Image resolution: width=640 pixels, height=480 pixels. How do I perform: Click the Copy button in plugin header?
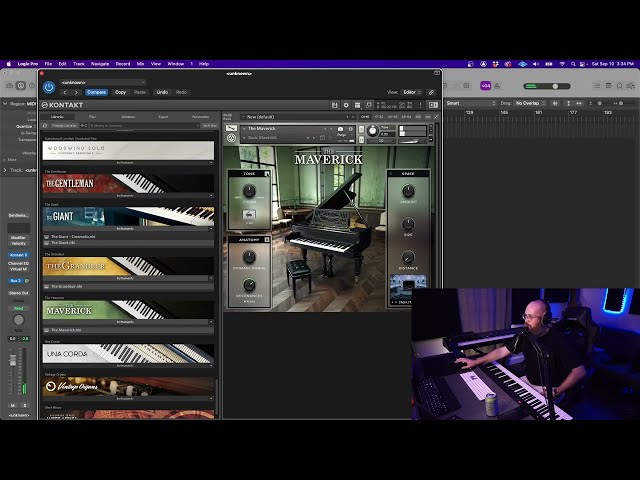[120, 92]
